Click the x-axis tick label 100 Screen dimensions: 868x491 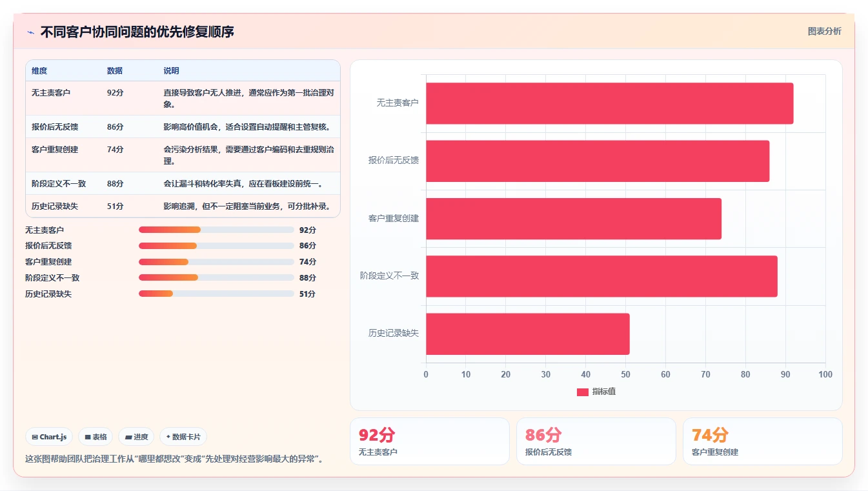[825, 375]
